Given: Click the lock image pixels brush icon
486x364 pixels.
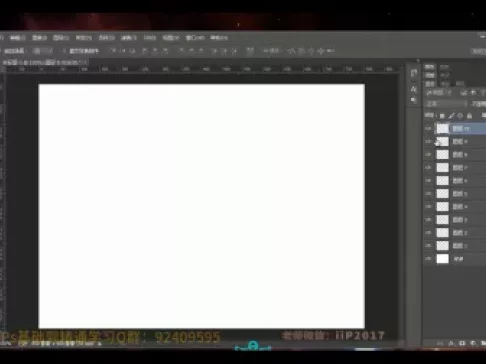Looking at the screenshot, I should (x=451, y=116).
